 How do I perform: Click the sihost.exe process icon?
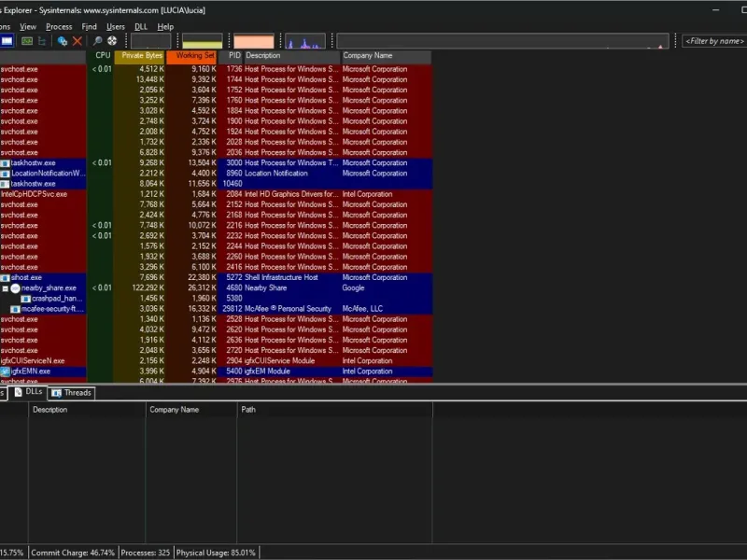[x=5, y=277]
